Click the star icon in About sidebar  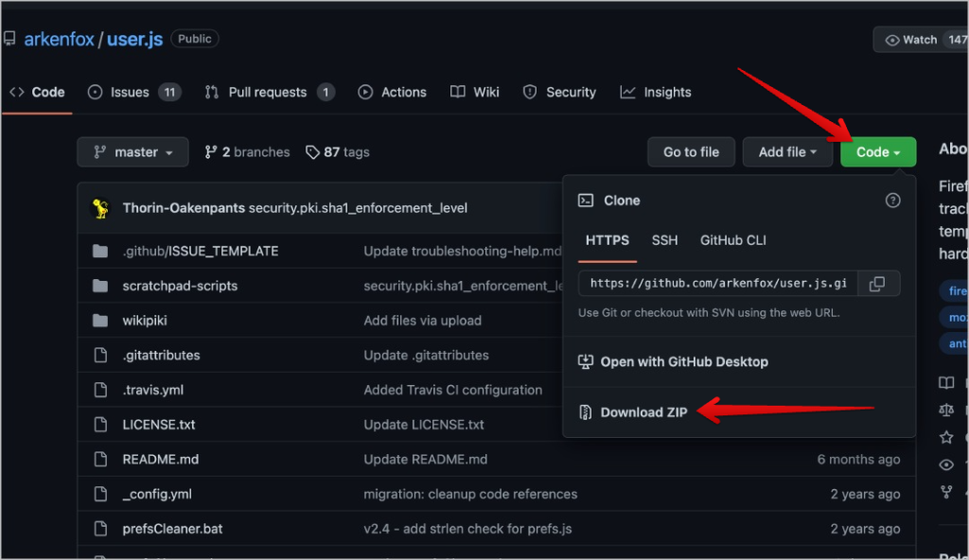(x=946, y=438)
